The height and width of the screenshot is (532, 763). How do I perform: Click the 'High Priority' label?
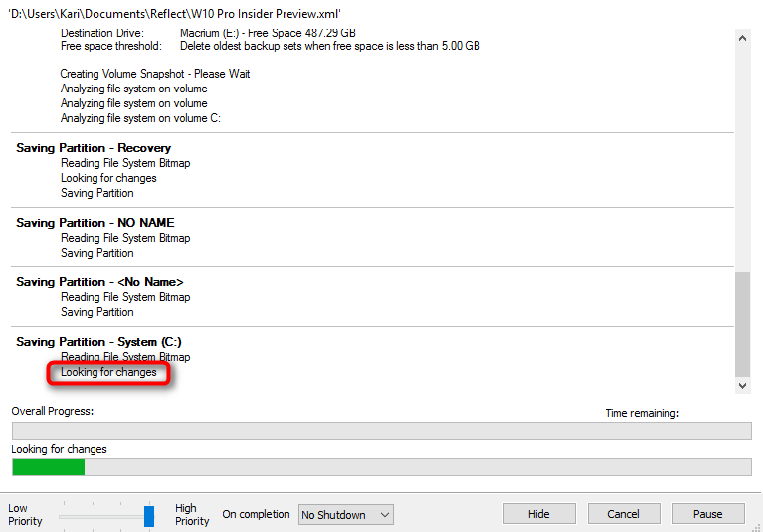(192, 514)
